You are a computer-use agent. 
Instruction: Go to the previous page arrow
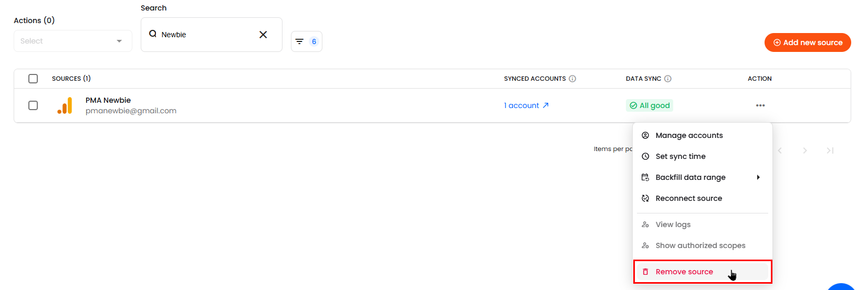[x=780, y=151]
